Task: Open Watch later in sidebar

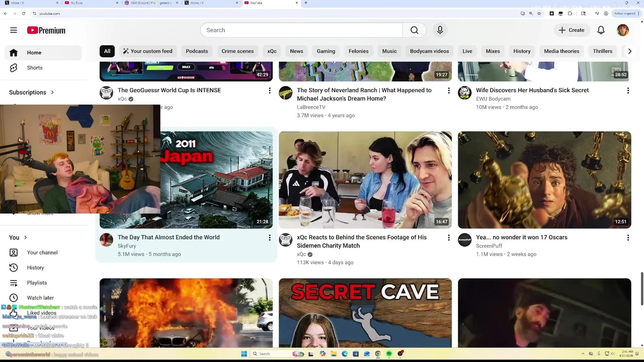Action: 43,298
